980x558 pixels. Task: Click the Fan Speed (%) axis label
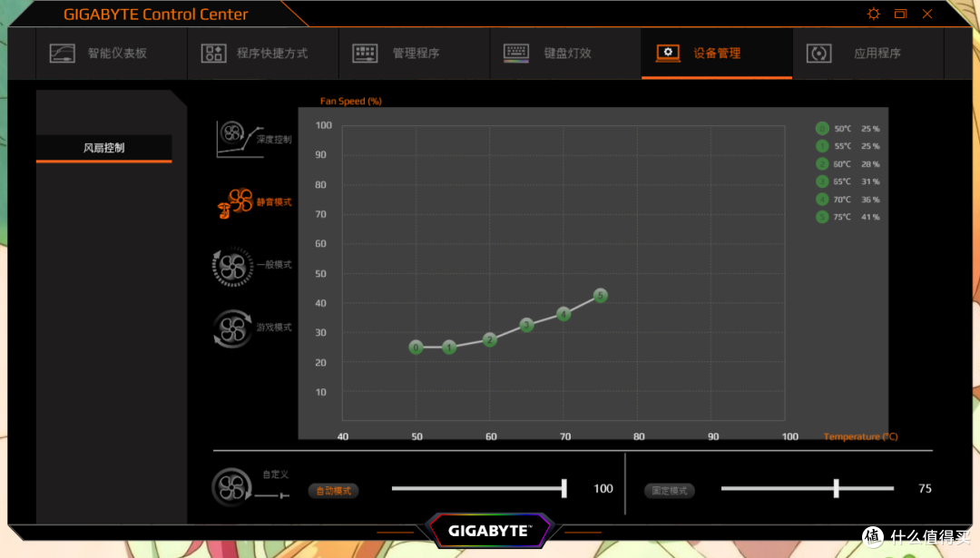350,101
